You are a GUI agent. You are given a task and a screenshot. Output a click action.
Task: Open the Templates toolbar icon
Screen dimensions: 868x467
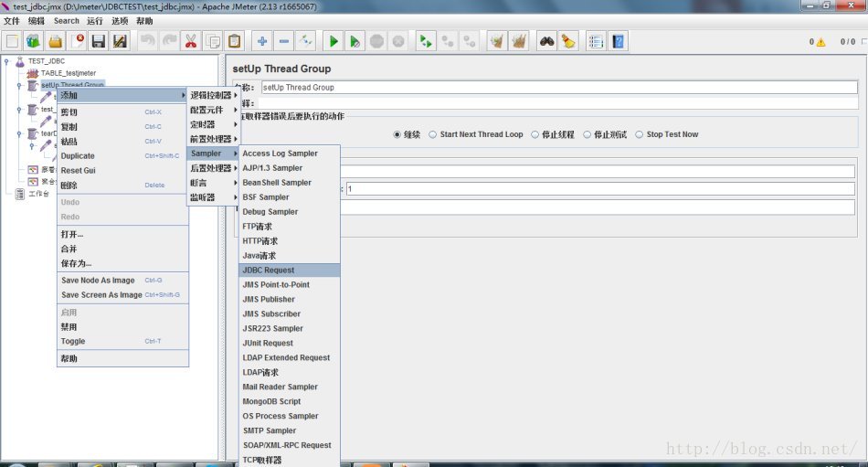(33, 41)
